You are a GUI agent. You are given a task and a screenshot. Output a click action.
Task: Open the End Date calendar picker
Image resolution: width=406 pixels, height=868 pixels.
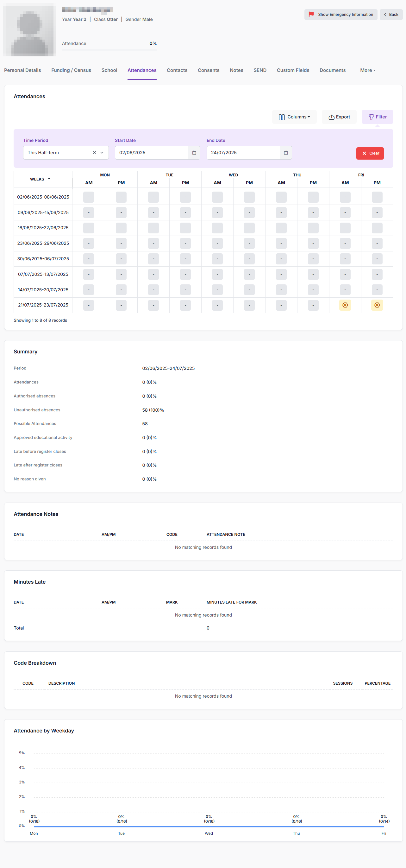pyautogui.click(x=285, y=153)
